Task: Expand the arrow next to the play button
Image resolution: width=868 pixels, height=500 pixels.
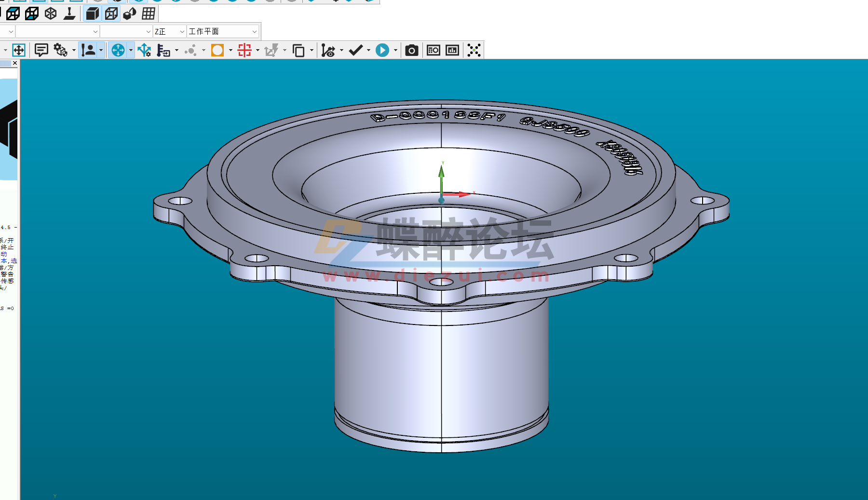Action: (395, 50)
